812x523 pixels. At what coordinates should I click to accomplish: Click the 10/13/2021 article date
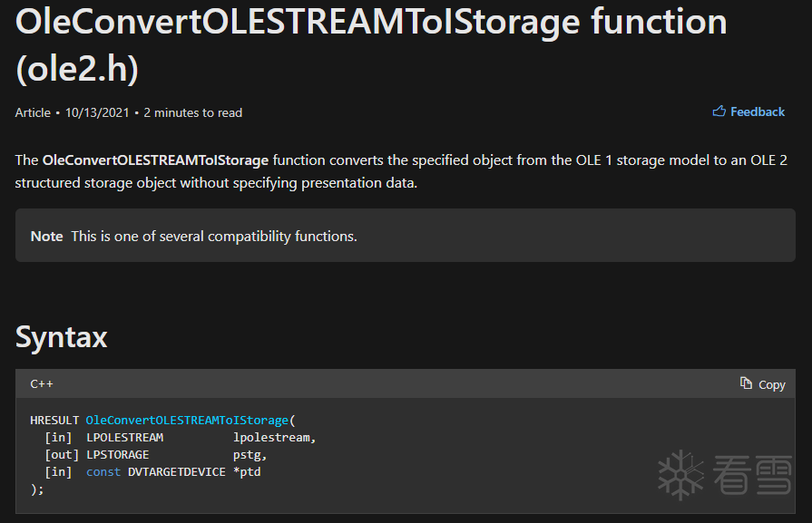tap(95, 112)
